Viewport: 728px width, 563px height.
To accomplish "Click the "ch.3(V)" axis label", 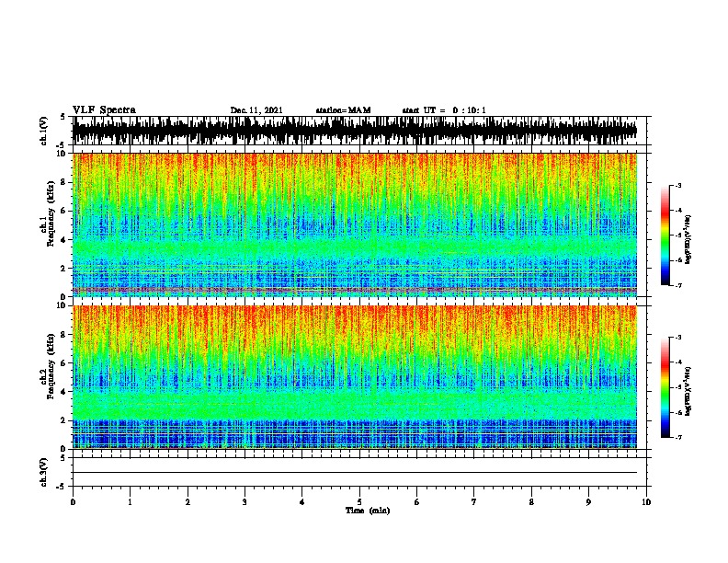I will point(43,472).
